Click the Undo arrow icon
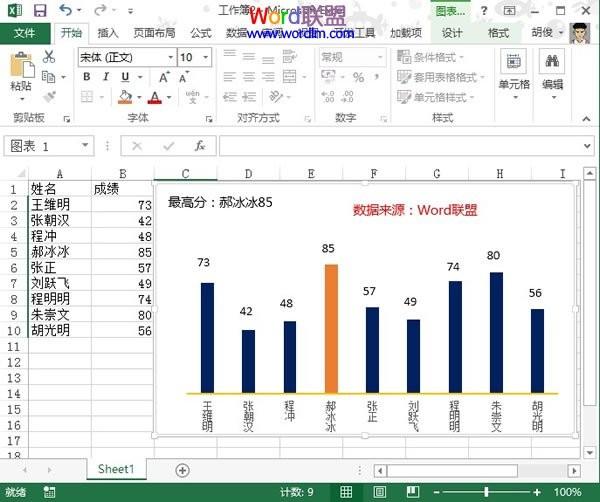 [66, 11]
